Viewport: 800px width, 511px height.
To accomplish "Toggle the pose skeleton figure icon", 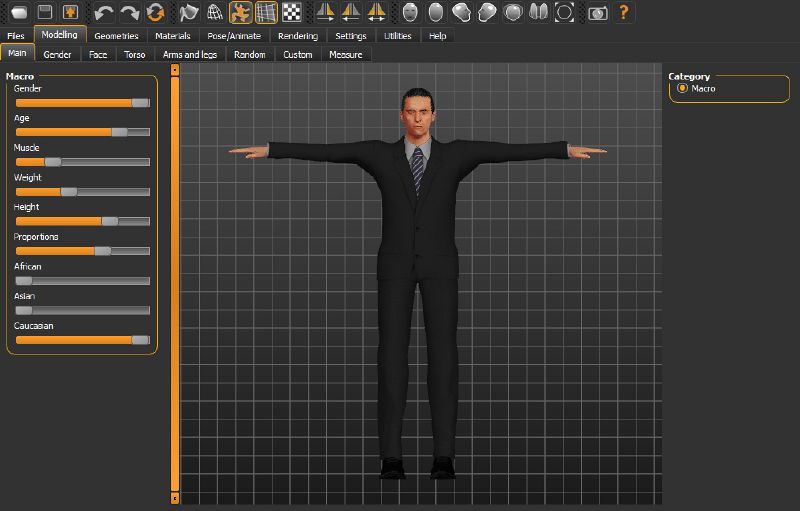I will coord(240,13).
